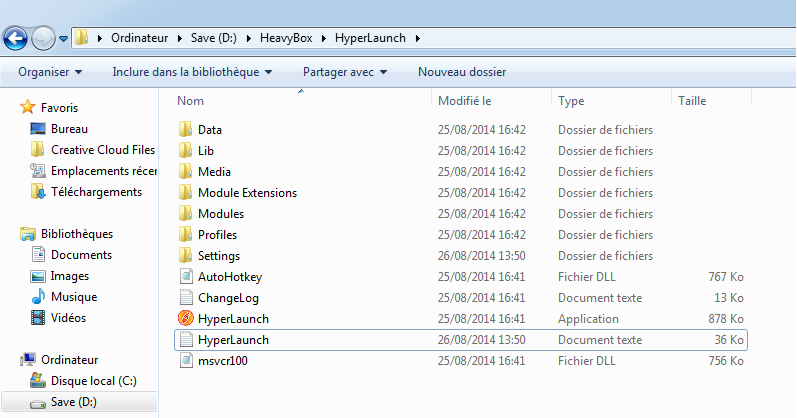Navigate to Ordinateur in the breadcrumb

point(139,38)
